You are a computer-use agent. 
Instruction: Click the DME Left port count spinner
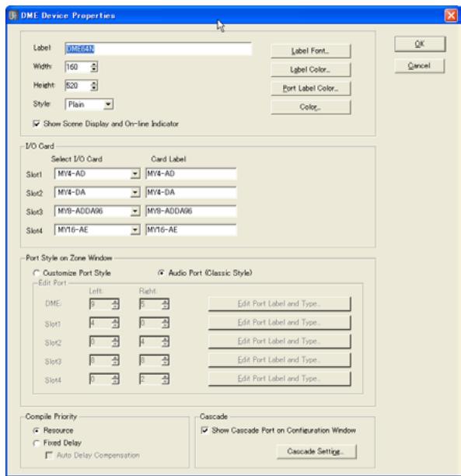point(104,304)
